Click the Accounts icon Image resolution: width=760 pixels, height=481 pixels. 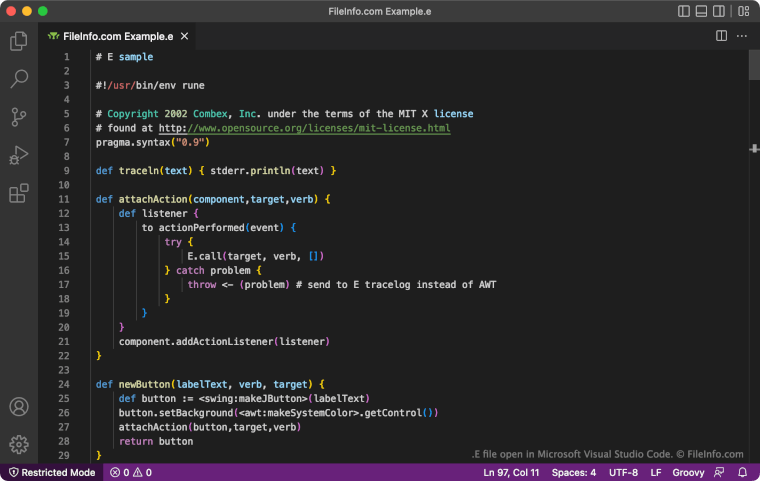[18, 407]
